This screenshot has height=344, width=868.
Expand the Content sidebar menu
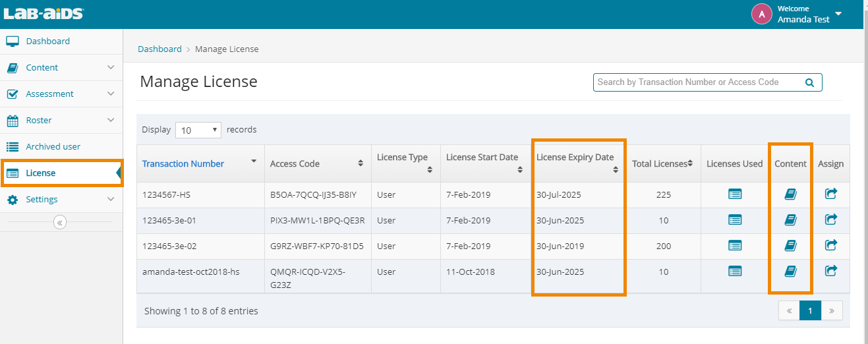click(61, 68)
